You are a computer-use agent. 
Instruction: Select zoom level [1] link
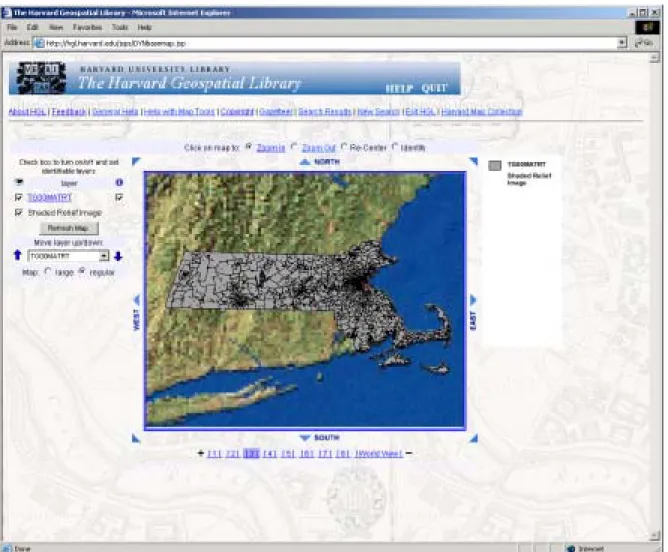[x=214, y=454]
